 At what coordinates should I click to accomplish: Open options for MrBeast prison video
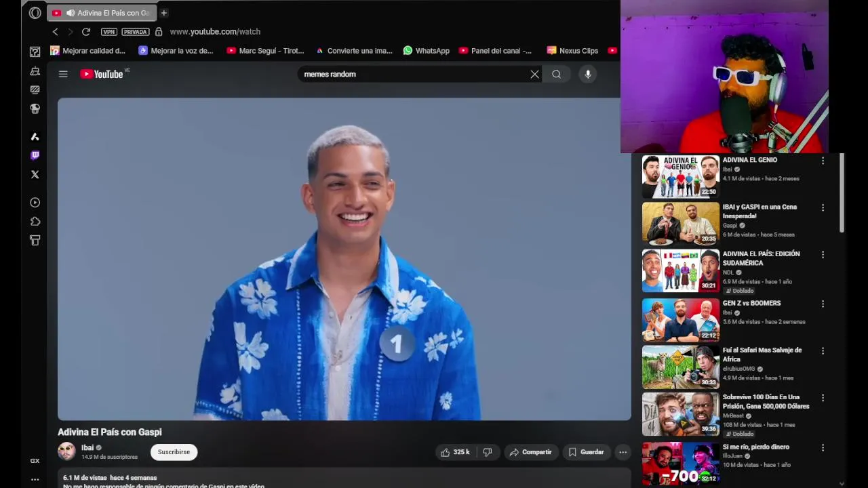tap(823, 398)
